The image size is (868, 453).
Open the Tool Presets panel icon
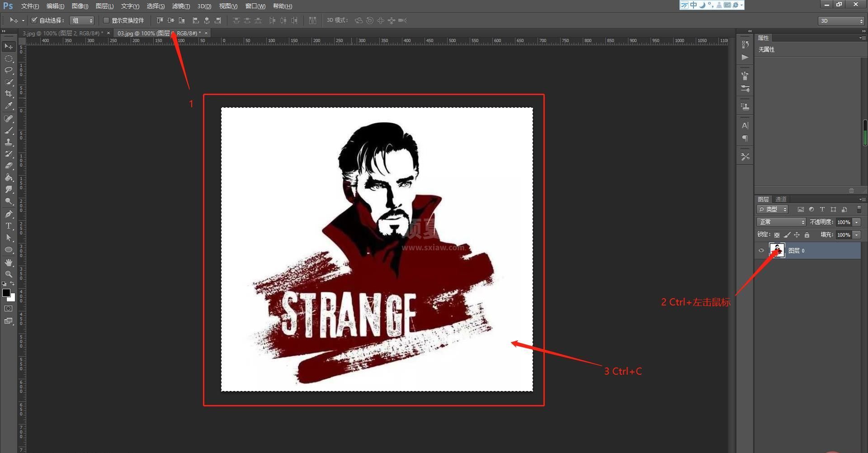click(x=745, y=157)
